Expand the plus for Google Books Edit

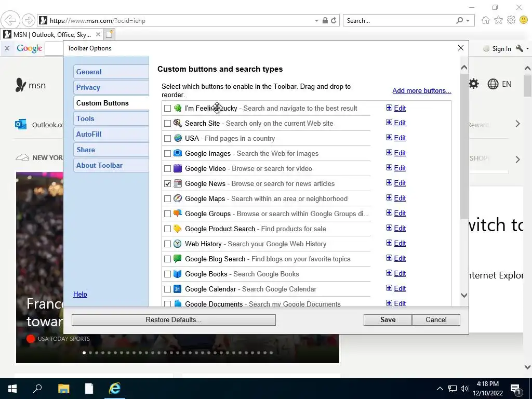[x=389, y=273]
